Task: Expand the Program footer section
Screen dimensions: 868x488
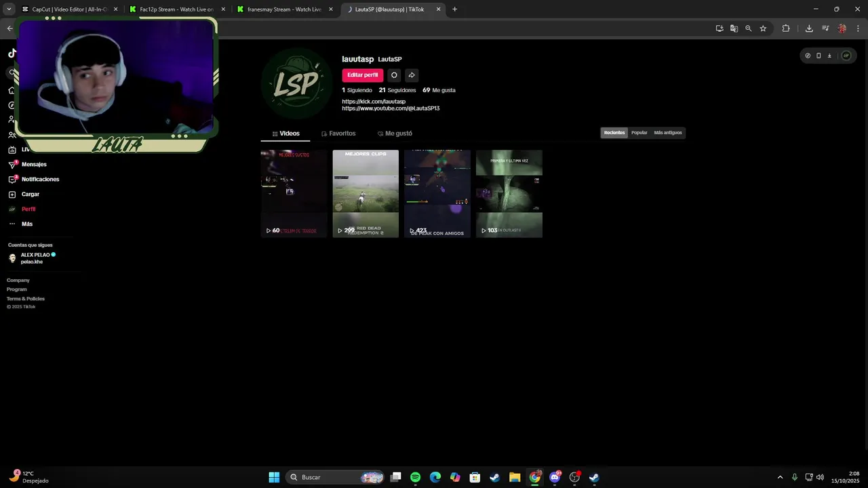Action: click(17, 289)
